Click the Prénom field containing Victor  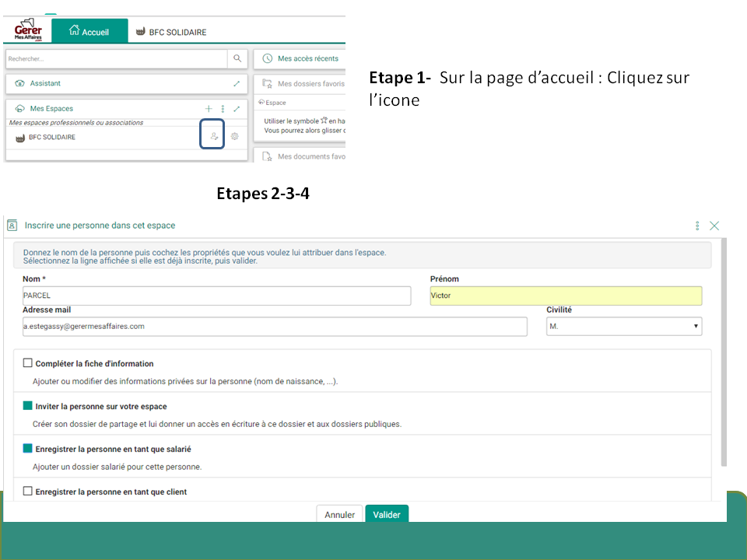click(566, 296)
